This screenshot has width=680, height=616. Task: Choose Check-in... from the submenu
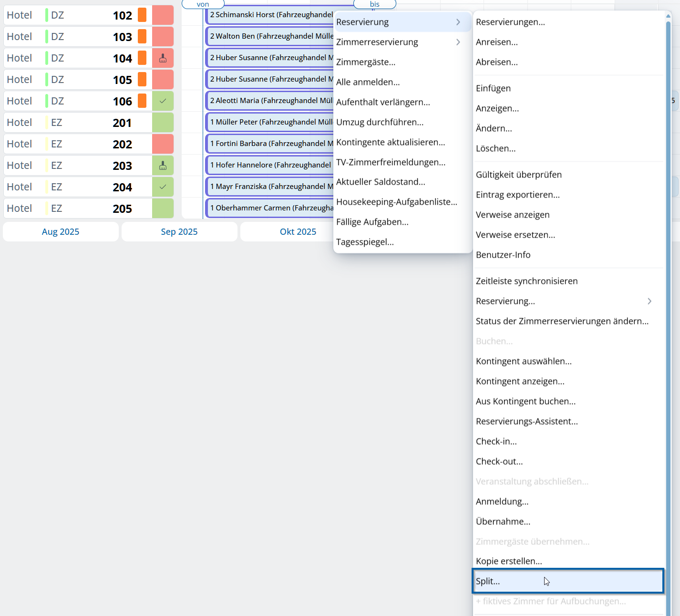click(496, 441)
